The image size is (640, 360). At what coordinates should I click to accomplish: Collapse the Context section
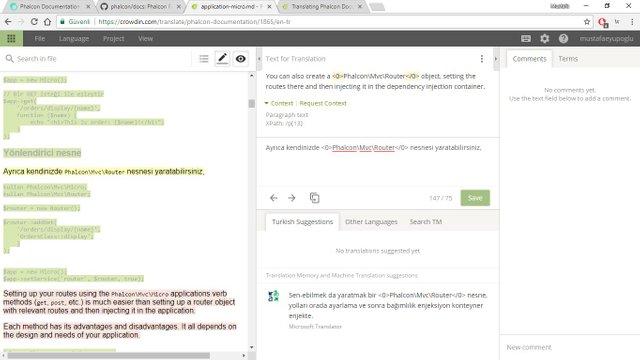coord(279,103)
